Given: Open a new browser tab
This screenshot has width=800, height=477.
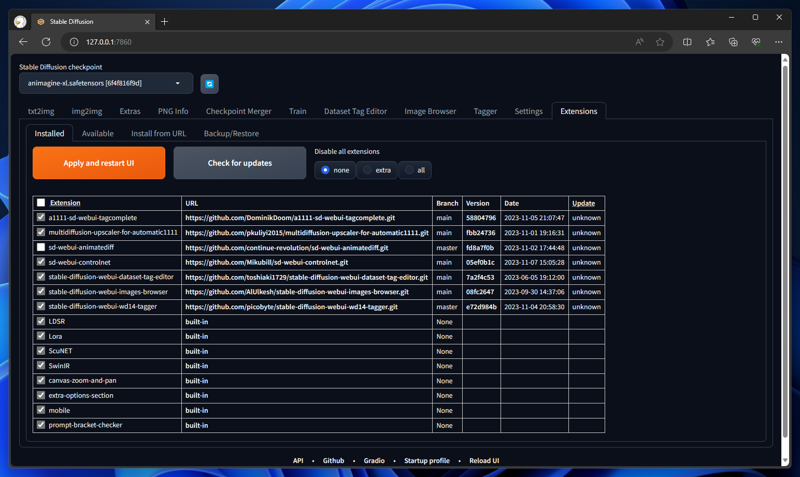Looking at the screenshot, I should [x=164, y=21].
